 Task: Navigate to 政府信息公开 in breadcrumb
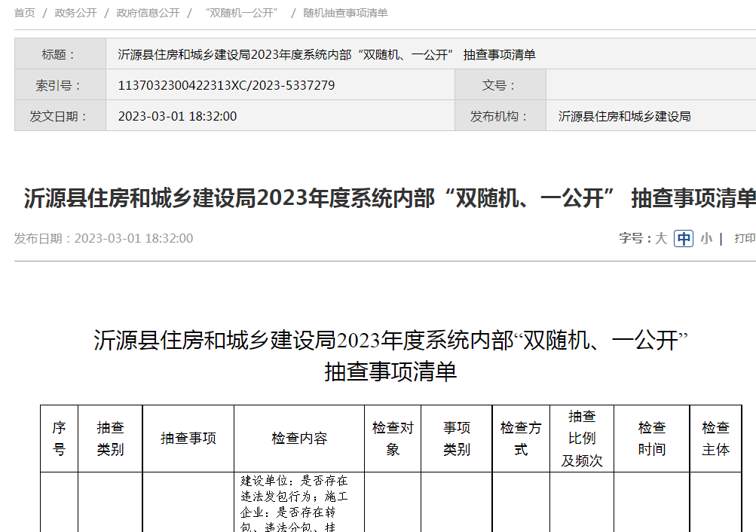[x=148, y=13]
